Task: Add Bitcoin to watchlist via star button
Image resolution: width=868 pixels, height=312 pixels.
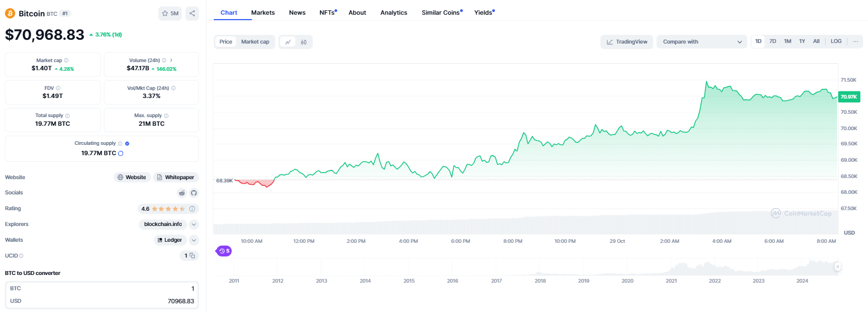Action: coord(170,14)
